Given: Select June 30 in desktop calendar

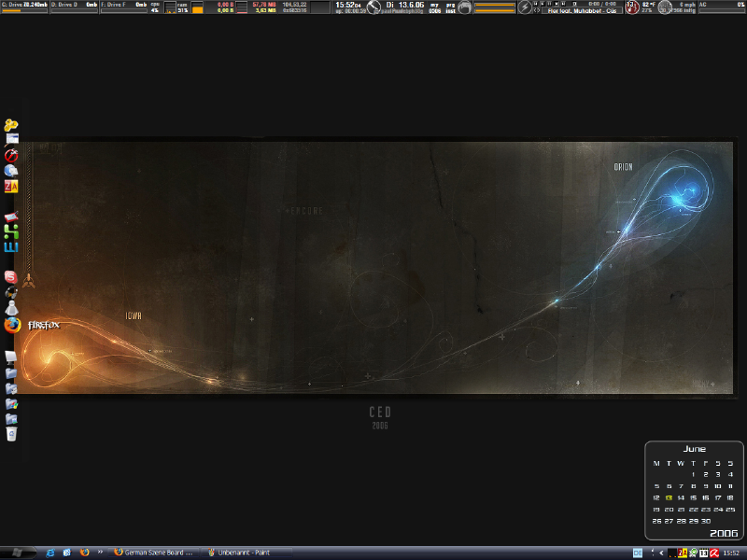Looking at the screenshot, I should [x=706, y=521].
